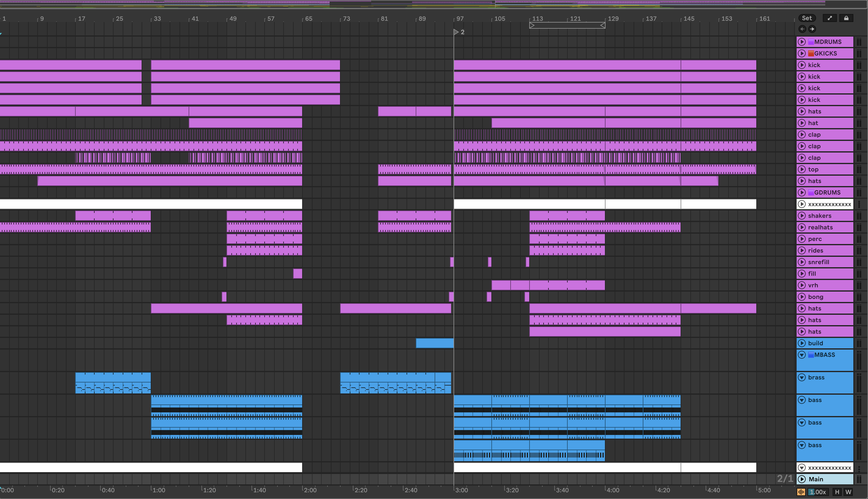The width and height of the screenshot is (868, 499).
Task: Jump to the next locator arrow
Action: pyautogui.click(x=812, y=29)
